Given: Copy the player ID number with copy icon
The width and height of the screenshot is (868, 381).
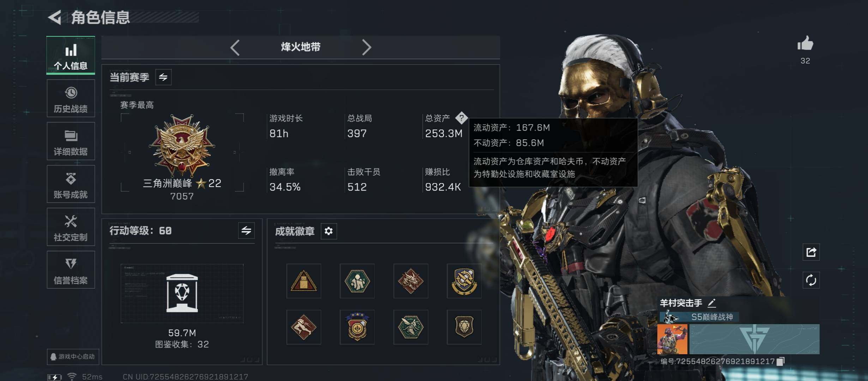Looking at the screenshot, I should click(781, 361).
